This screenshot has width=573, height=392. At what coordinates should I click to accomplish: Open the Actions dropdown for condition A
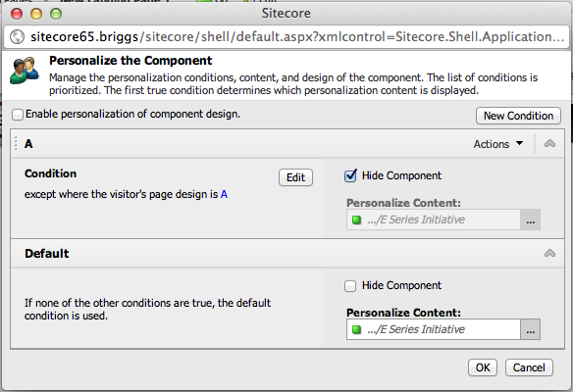(x=498, y=144)
